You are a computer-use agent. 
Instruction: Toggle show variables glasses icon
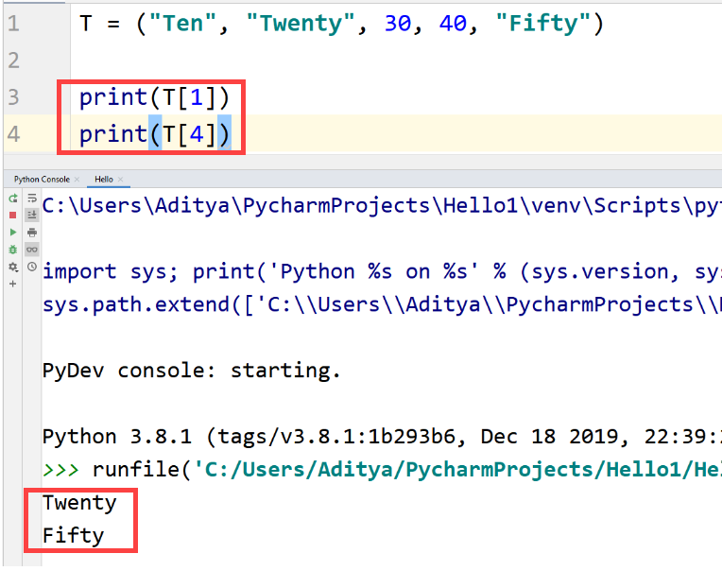click(x=32, y=250)
